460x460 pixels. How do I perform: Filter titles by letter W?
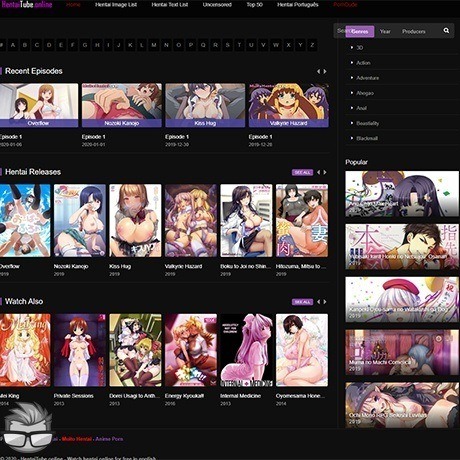(276, 45)
